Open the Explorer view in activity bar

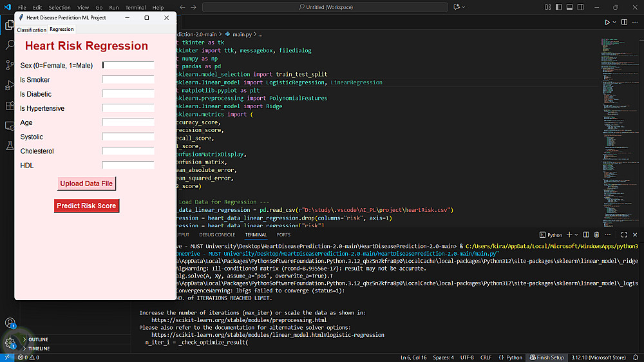click(10, 25)
